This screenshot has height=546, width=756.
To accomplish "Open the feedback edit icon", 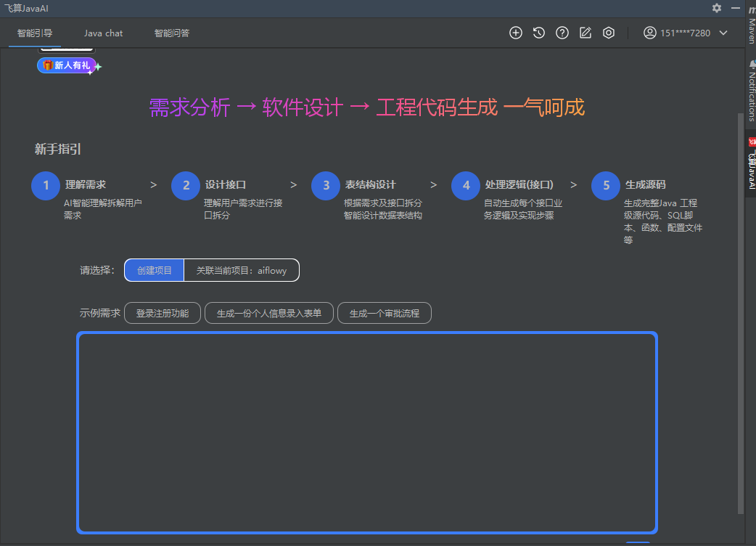I will (x=585, y=33).
